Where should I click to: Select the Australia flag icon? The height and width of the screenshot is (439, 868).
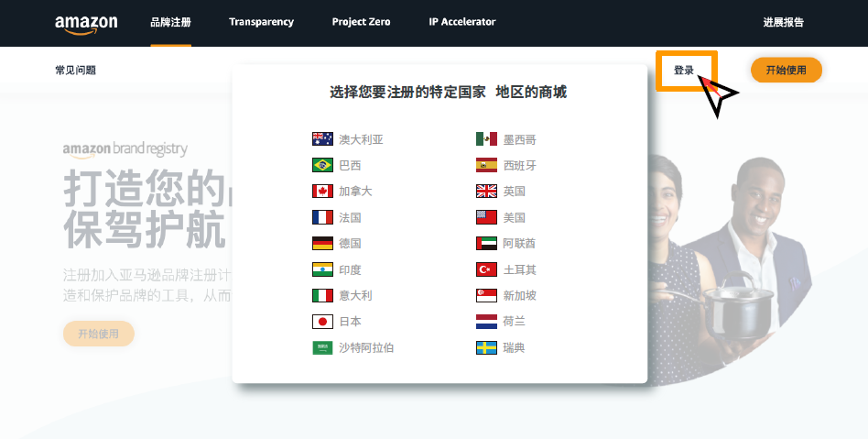[x=322, y=139]
